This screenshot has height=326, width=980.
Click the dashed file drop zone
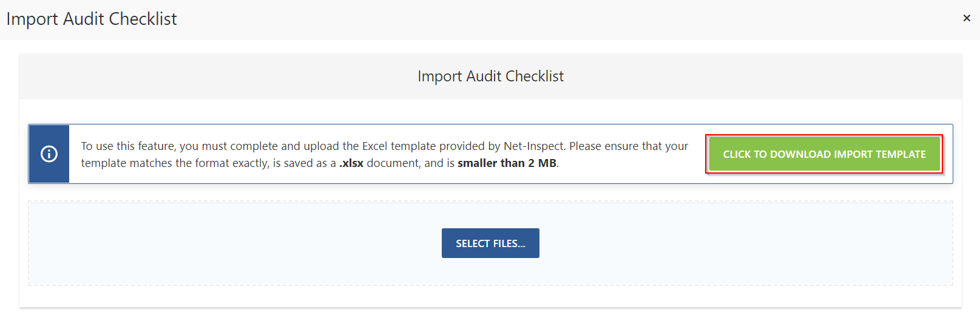[490, 243]
